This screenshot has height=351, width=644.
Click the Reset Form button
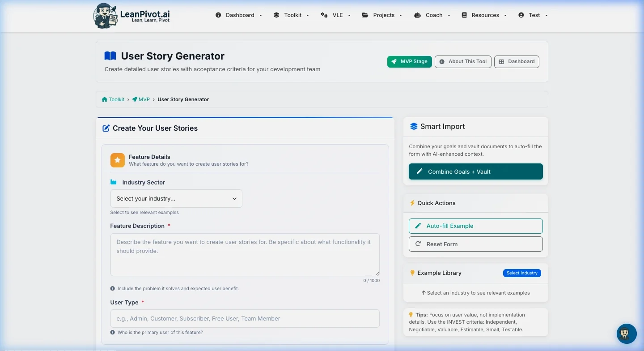pos(475,244)
